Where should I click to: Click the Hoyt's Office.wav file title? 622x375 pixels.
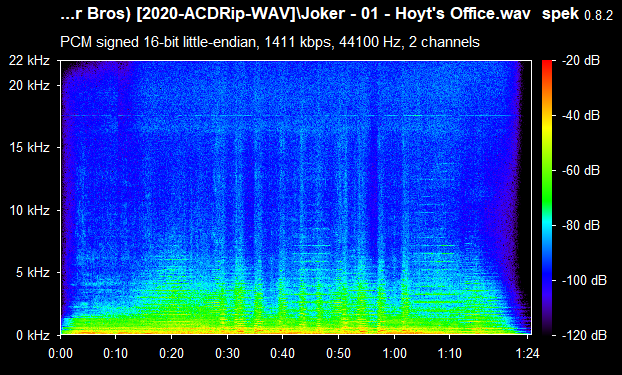pyautogui.click(x=463, y=14)
